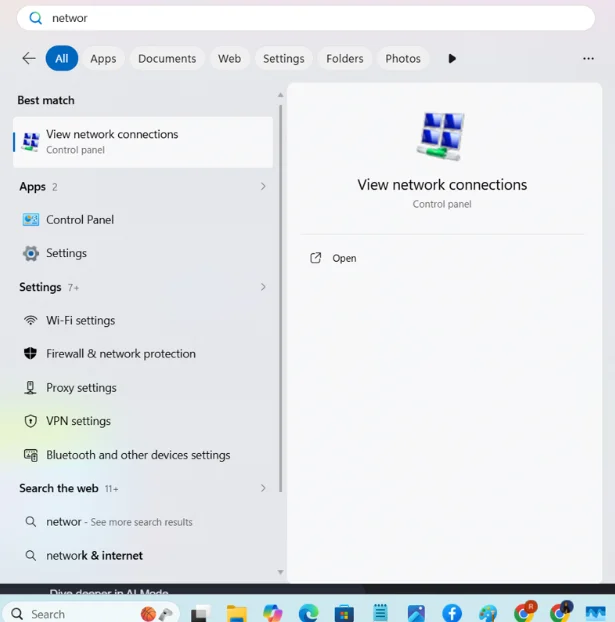This screenshot has height=622, width=615.
Task: Click 'network & internet' web suggestion
Action: [x=143, y=555]
